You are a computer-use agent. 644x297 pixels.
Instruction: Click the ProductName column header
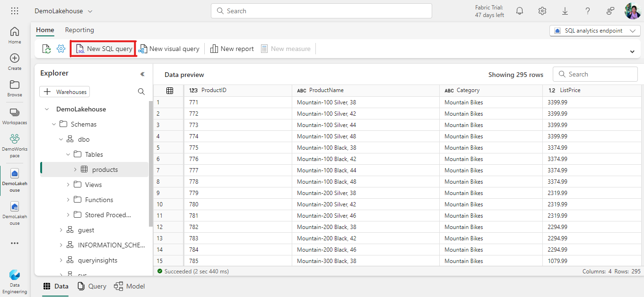pyautogui.click(x=366, y=90)
